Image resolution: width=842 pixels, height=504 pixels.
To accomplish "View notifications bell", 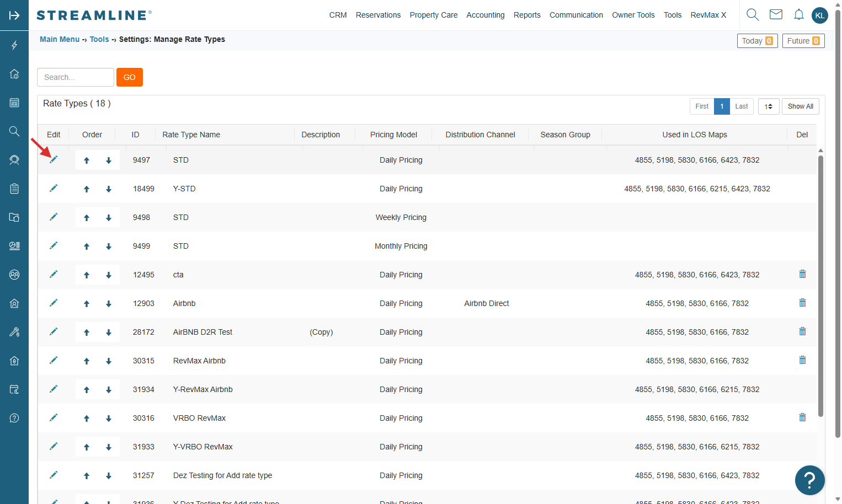I will coord(798,15).
